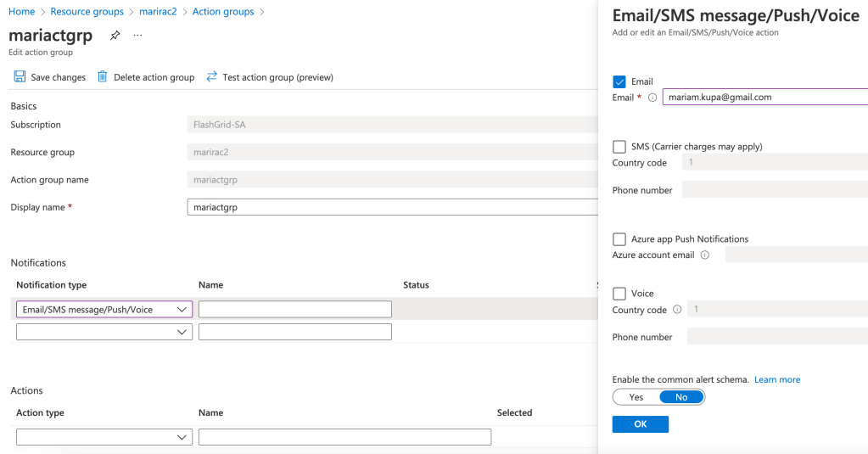Click the Save changes disk icon
Screen dimensions: 868x454
(x=19, y=77)
